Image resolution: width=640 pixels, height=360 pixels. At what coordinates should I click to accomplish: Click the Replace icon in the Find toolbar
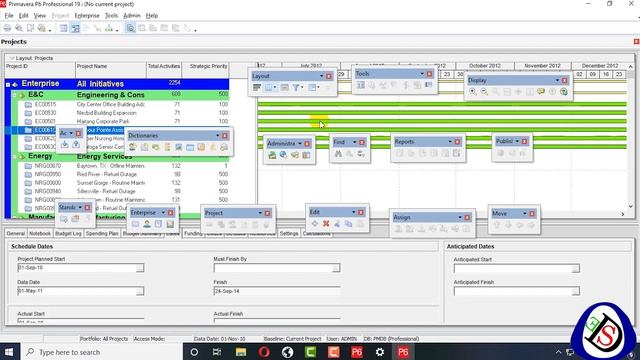(361, 154)
